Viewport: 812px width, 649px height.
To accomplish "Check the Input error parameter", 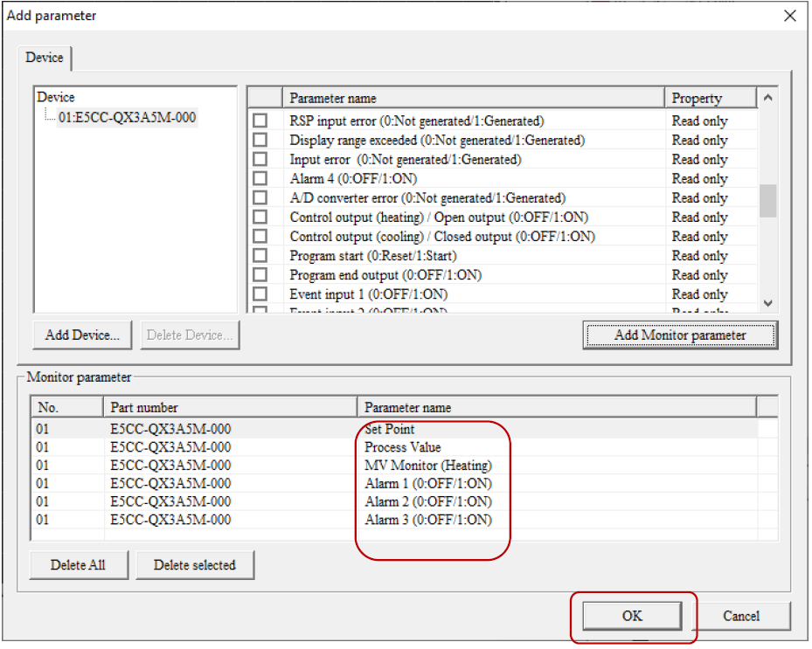I will (x=260, y=159).
